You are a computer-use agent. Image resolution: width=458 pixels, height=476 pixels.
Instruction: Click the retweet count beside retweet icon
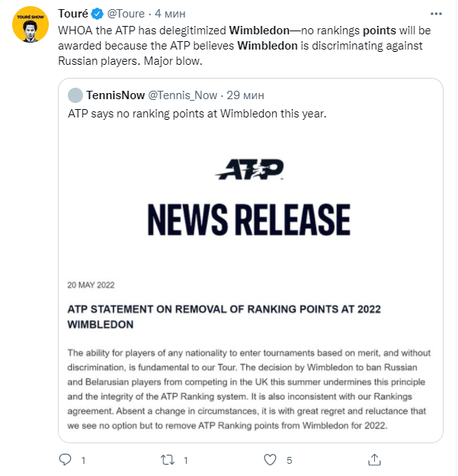pos(187,461)
